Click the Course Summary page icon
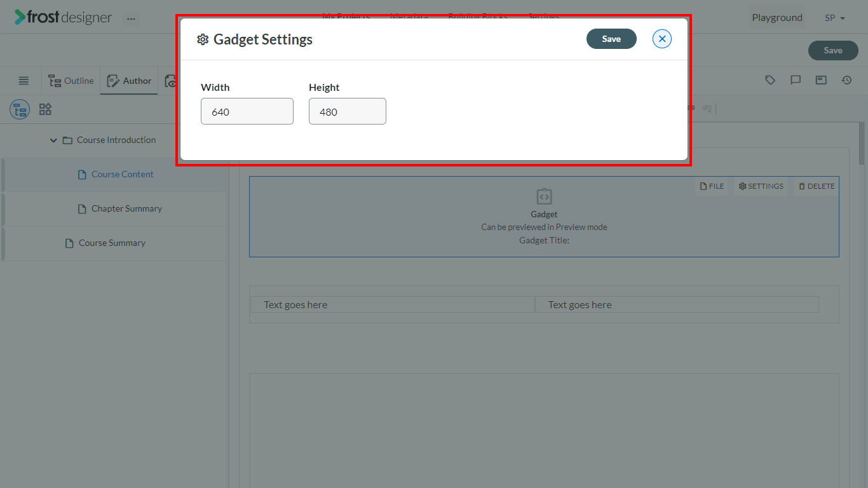Screen dimensions: 868x488 (x=69, y=243)
